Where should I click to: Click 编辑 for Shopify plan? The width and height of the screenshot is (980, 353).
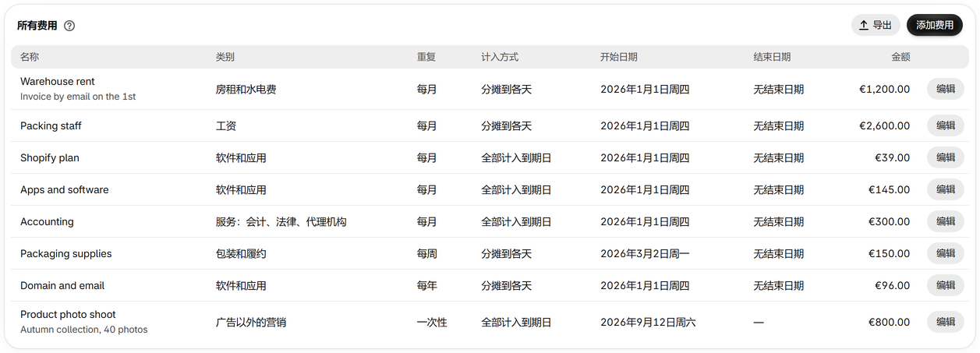coord(945,157)
